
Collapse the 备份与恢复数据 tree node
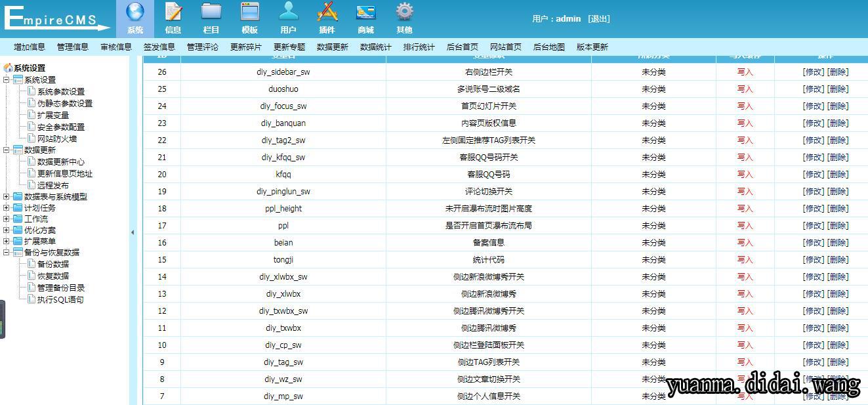(x=7, y=252)
